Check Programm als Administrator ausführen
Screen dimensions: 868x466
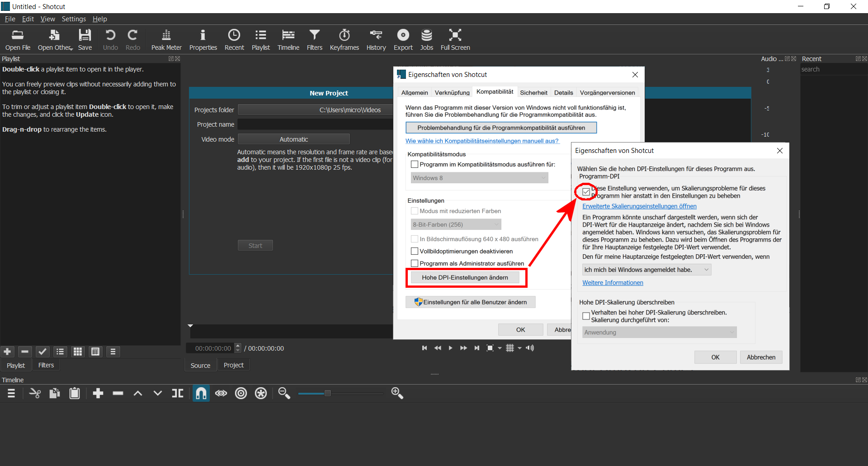click(414, 263)
